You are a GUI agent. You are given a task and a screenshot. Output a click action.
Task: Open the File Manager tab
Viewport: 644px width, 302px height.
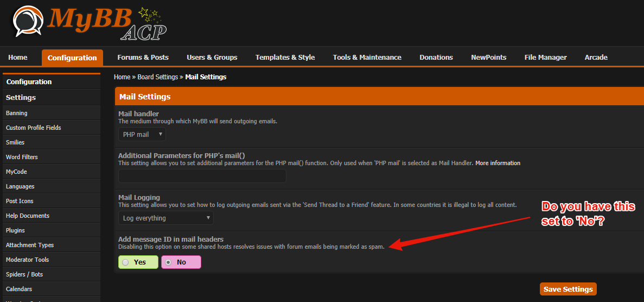545,57
